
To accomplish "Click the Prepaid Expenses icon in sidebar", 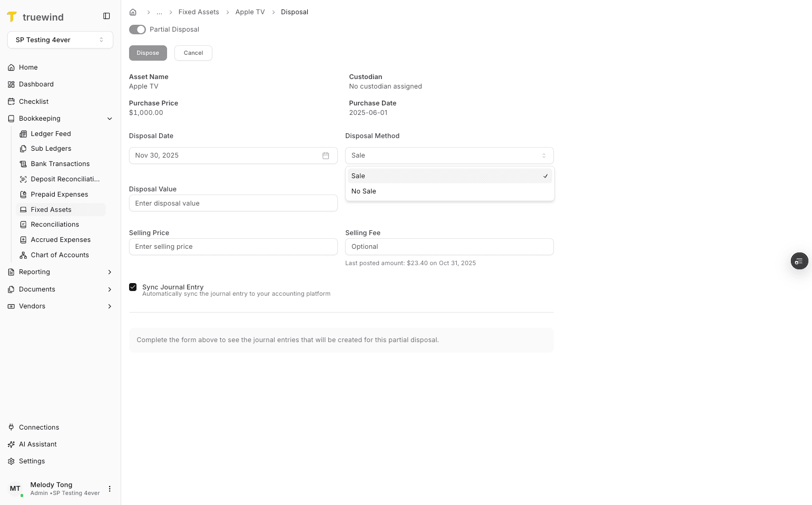I will (x=23, y=194).
